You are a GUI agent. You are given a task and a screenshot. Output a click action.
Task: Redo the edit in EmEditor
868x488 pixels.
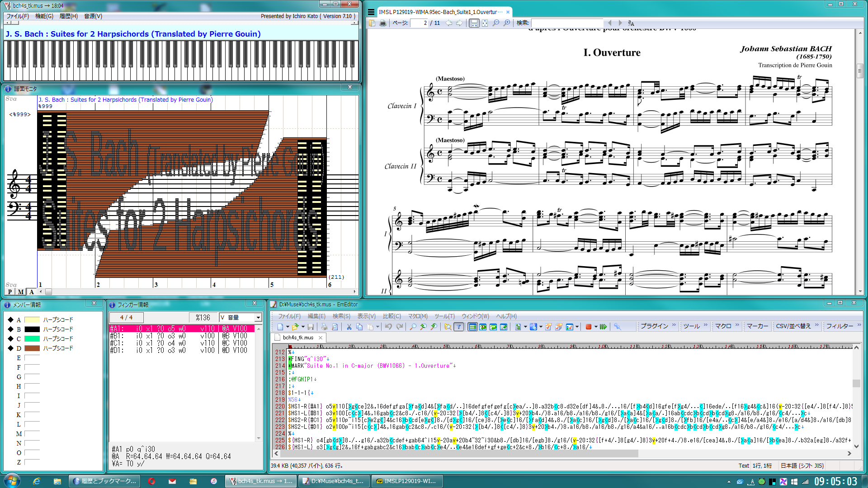[399, 327]
